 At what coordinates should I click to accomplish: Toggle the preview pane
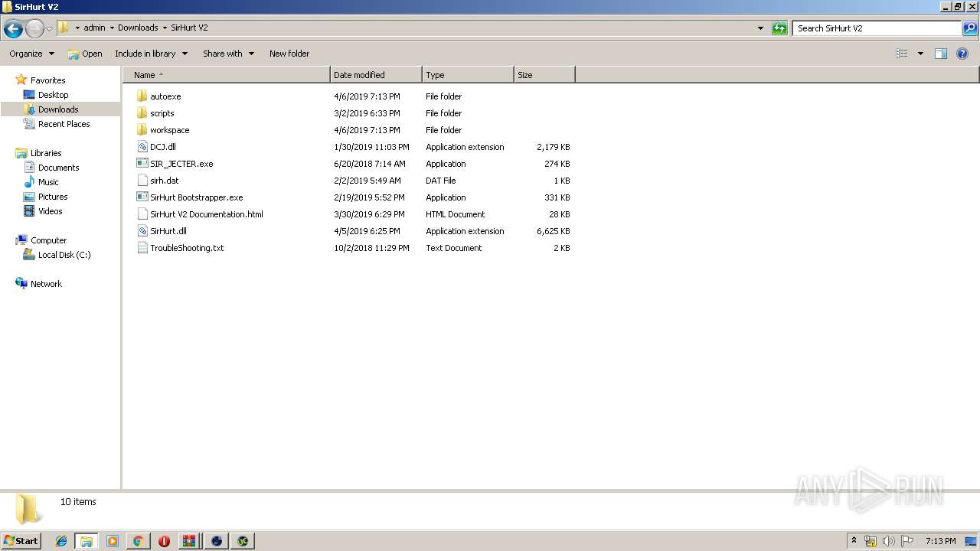pos(941,54)
